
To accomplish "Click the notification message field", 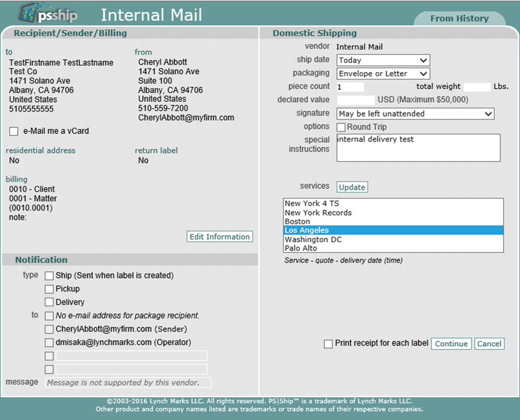I will coord(128,383).
